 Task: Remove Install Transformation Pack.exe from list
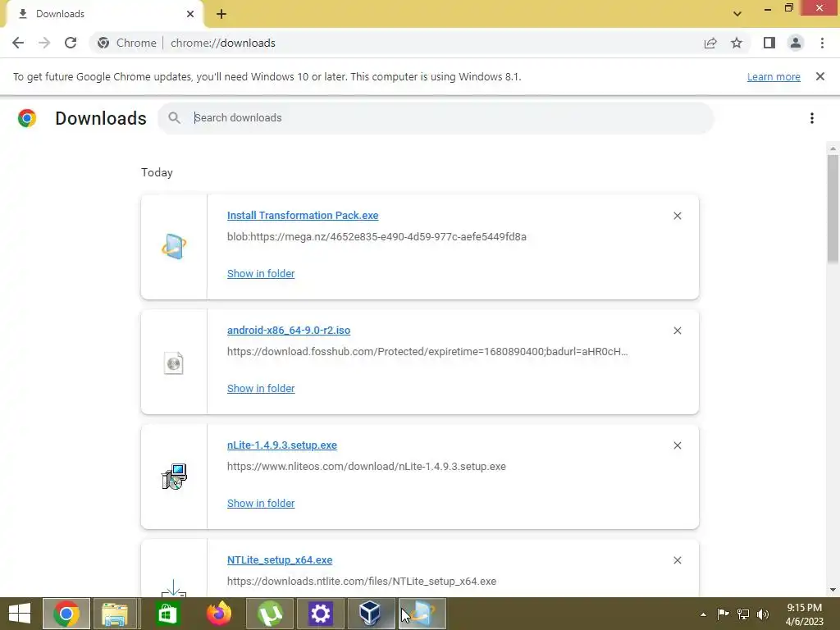(677, 216)
